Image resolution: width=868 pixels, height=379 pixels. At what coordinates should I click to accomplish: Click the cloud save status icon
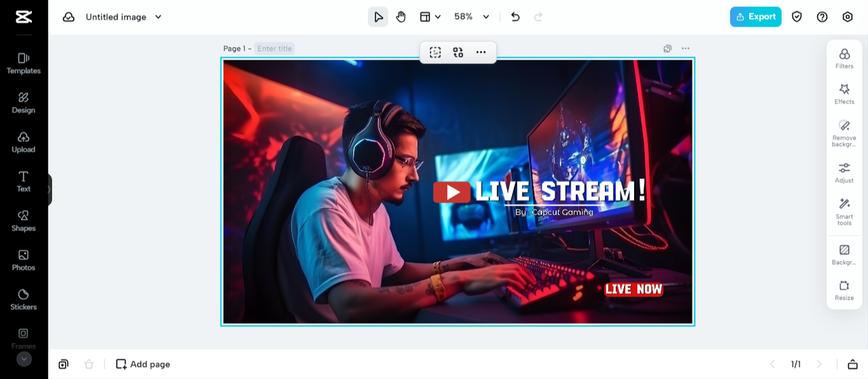click(x=68, y=17)
